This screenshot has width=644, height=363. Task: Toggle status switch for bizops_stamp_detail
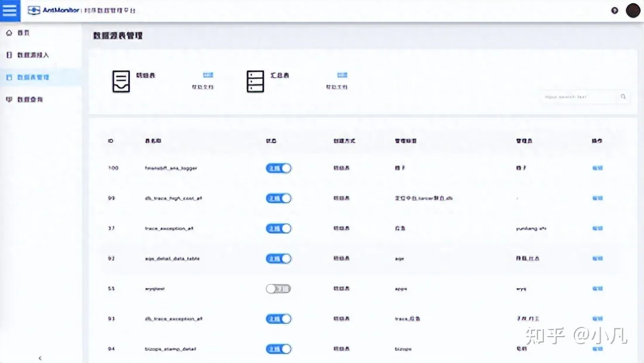(x=279, y=349)
